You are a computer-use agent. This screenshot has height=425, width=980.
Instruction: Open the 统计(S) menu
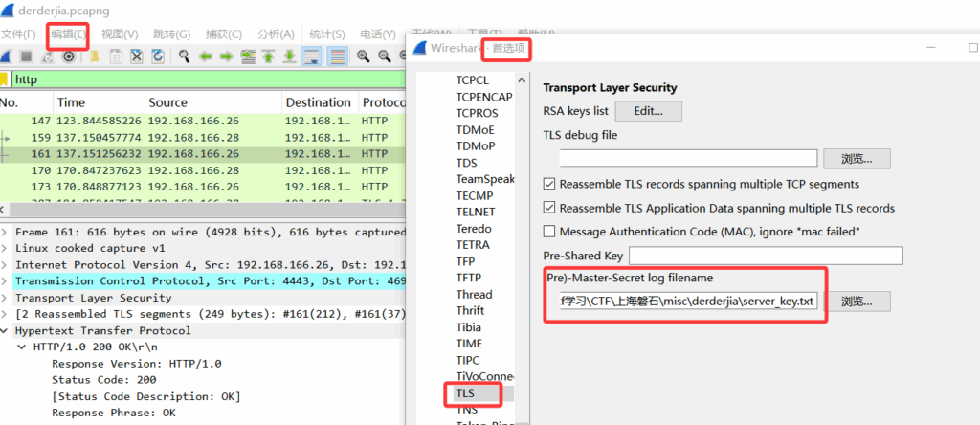328,34
